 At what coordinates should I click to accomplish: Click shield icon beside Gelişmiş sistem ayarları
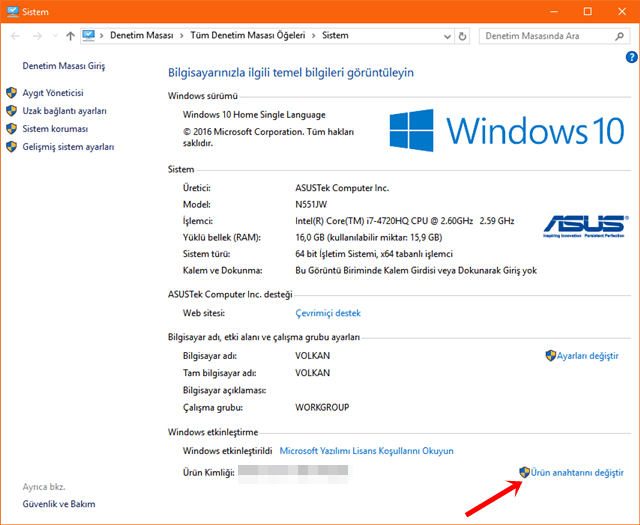[x=11, y=147]
